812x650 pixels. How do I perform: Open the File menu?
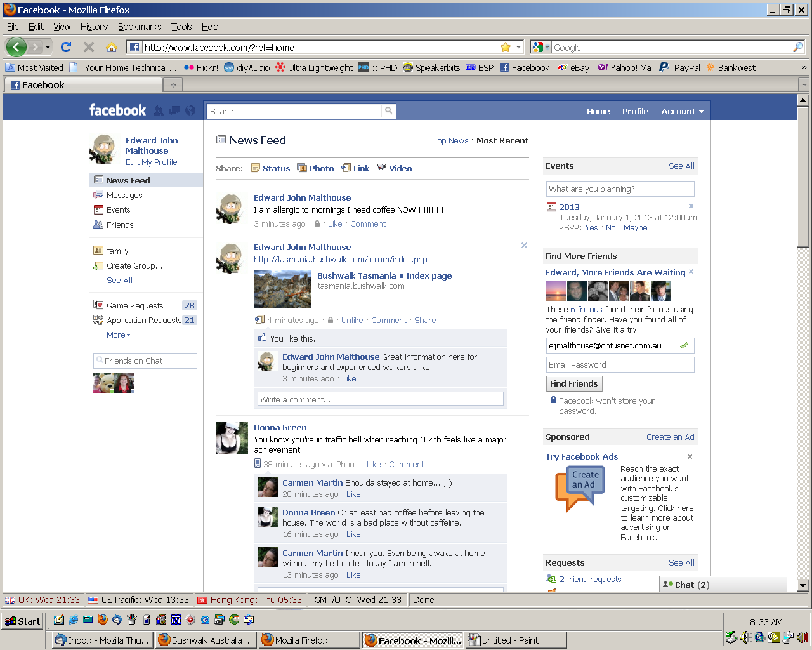pos(13,27)
